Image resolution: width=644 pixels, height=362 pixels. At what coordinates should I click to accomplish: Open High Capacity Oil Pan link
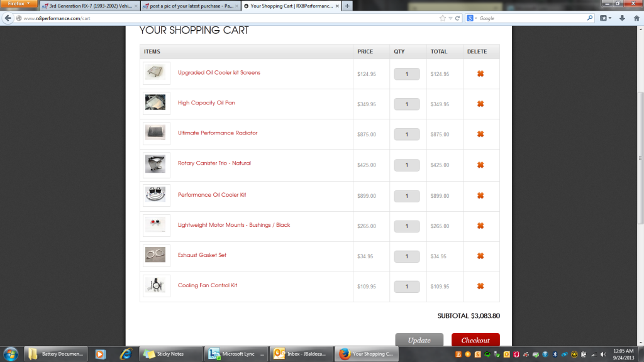pyautogui.click(x=206, y=102)
